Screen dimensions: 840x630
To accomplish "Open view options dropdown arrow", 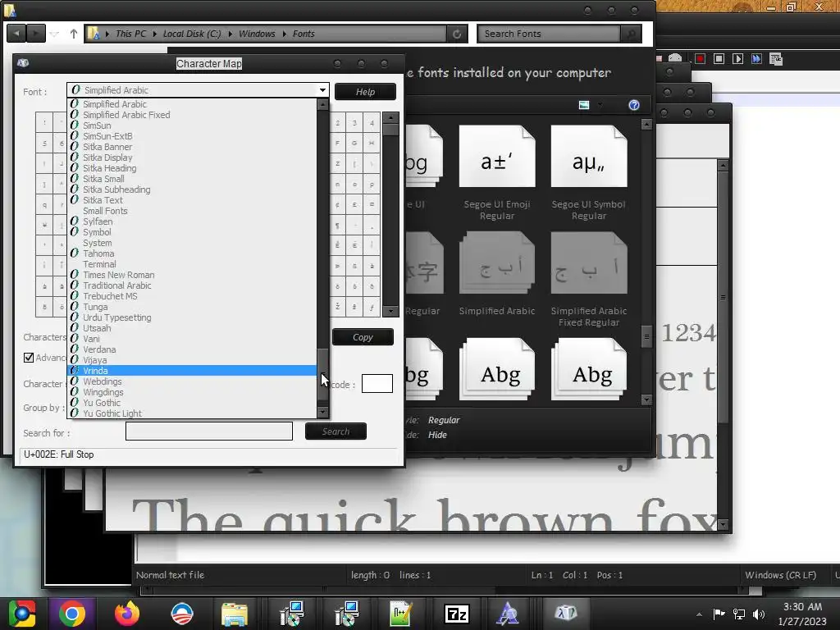I will pos(600,105).
